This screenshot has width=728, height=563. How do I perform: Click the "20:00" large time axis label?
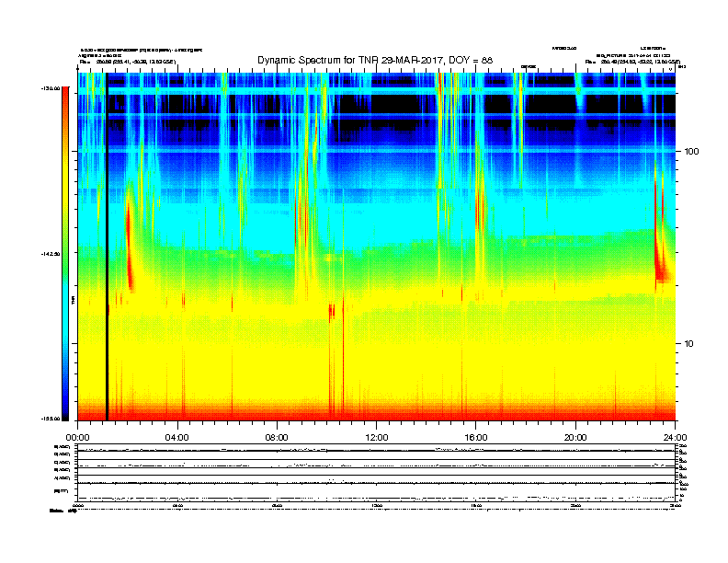tap(575, 438)
